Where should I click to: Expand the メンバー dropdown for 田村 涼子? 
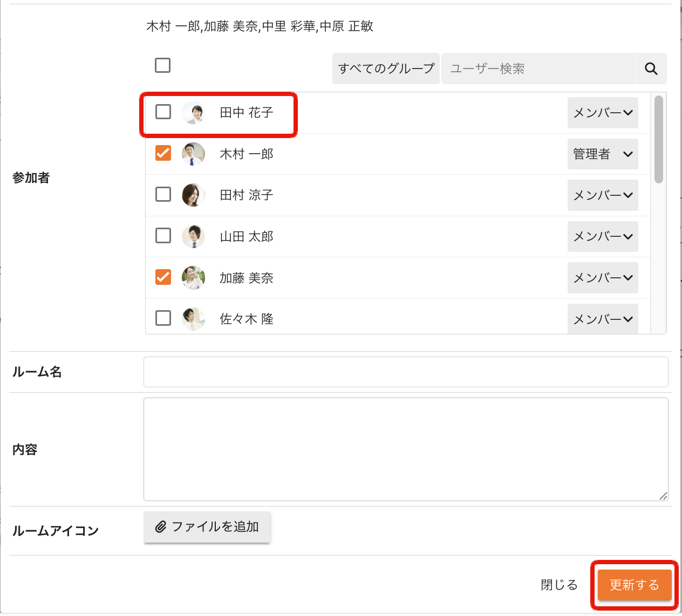602,195
